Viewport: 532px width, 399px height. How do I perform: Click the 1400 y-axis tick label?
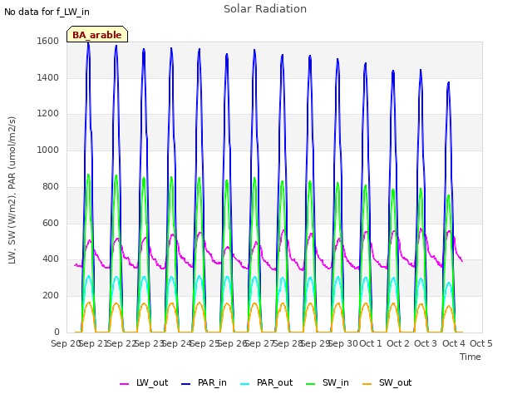click(48, 77)
